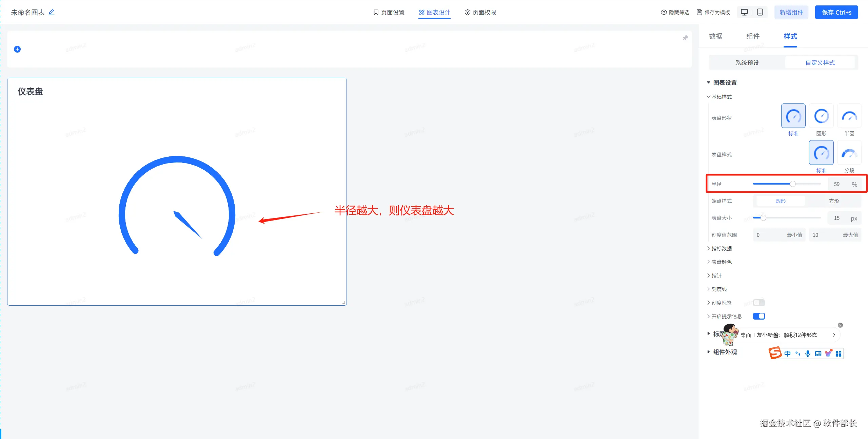
Task: Click the 隐藏筛选 eye icon
Action: [x=664, y=12]
